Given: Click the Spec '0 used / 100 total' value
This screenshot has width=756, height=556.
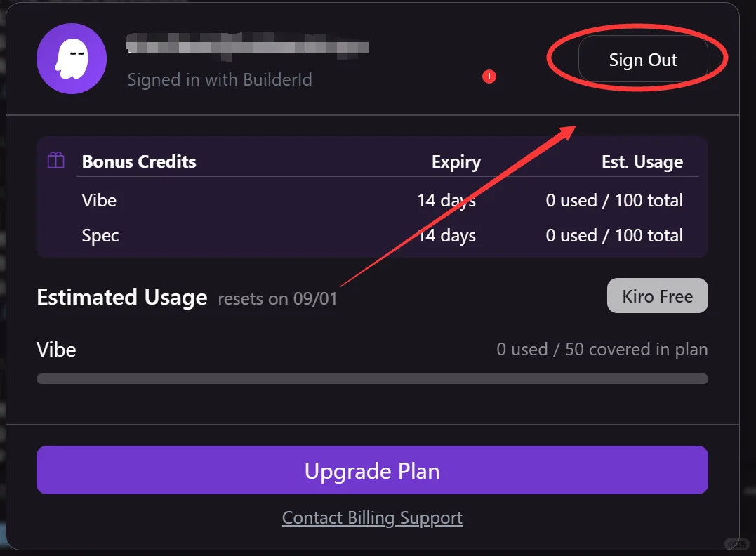Looking at the screenshot, I should coord(614,235).
